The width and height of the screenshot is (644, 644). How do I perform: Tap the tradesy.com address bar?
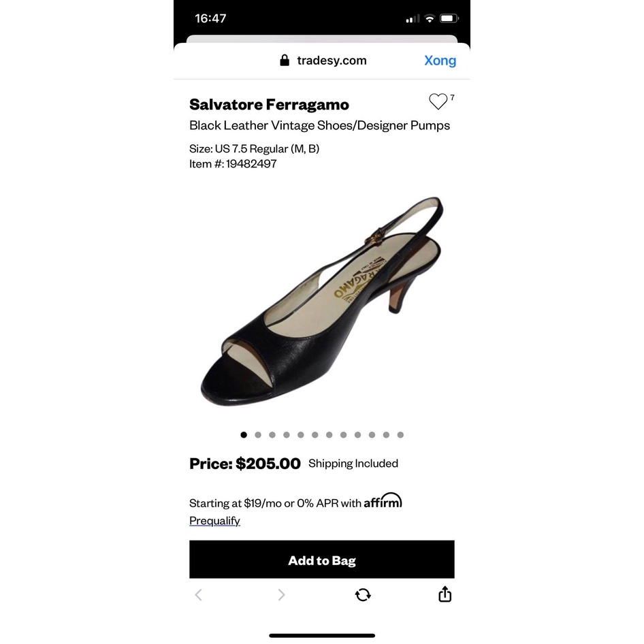[323, 61]
